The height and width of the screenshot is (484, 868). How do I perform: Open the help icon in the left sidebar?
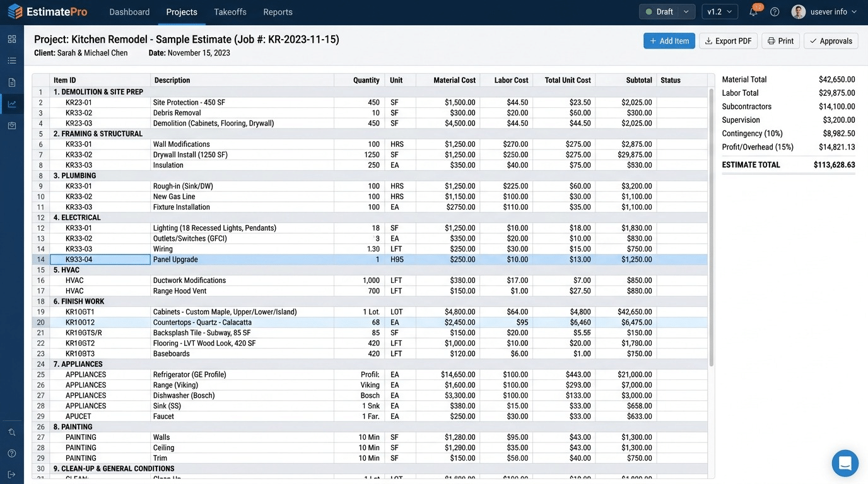(12, 453)
